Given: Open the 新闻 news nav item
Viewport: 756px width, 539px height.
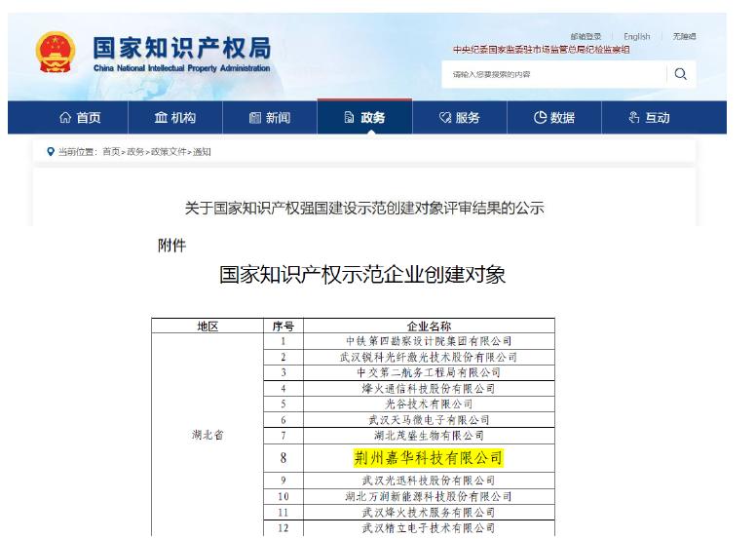Looking at the screenshot, I should coord(269,118).
